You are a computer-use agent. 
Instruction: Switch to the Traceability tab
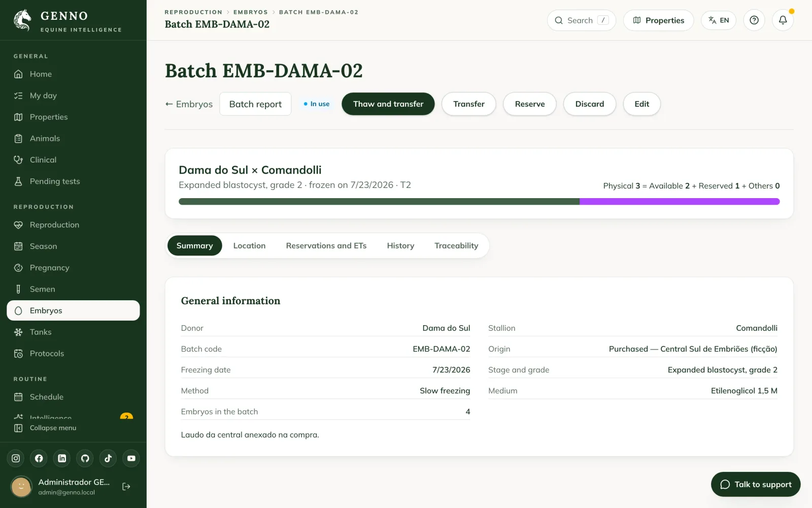456,245
